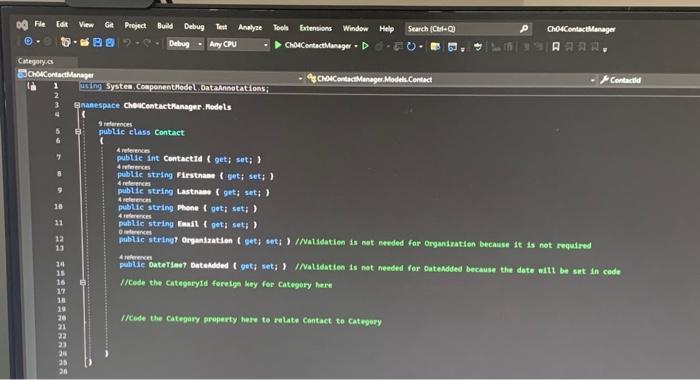Screen dimensions: 700x380
Task: Click the Navigate Backward toolbar icon
Action: point(29,42)
